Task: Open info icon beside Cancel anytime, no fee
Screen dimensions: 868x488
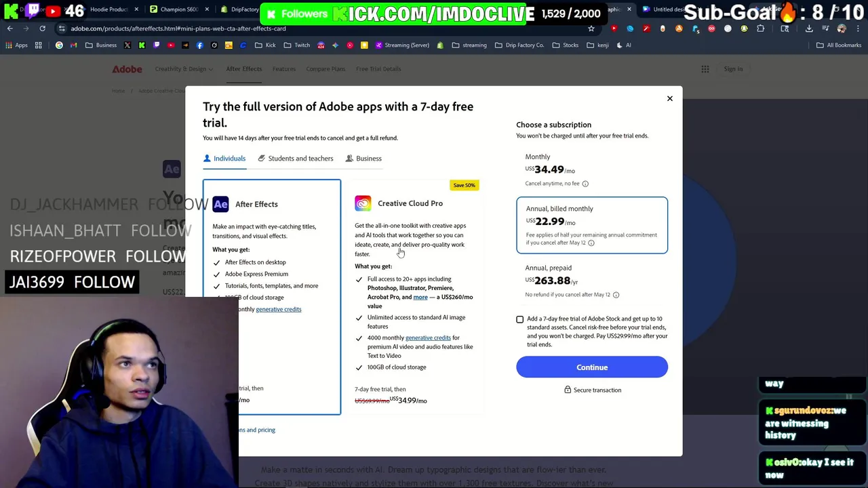Action: [x=585, y=184]
